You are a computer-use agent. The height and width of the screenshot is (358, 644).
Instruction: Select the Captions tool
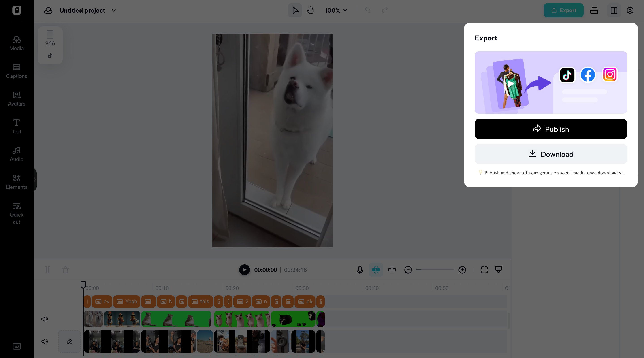point(16,71)
